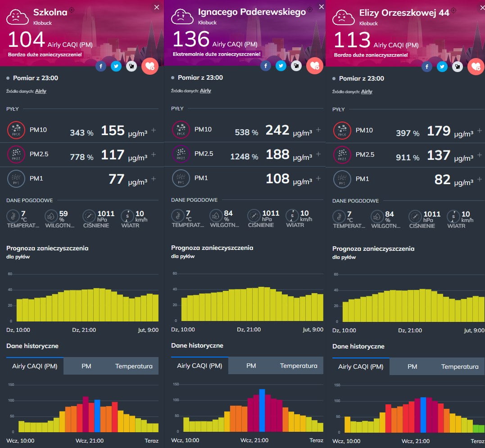Toggle favorite heart for Ignacego Paderewskiego

tap(314, 66)
